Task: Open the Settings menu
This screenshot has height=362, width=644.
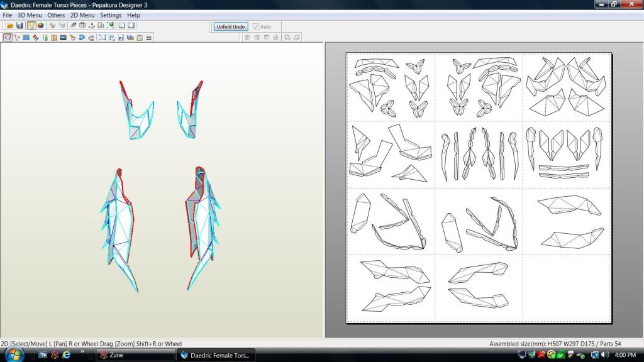Action: [x=111, y=15]
